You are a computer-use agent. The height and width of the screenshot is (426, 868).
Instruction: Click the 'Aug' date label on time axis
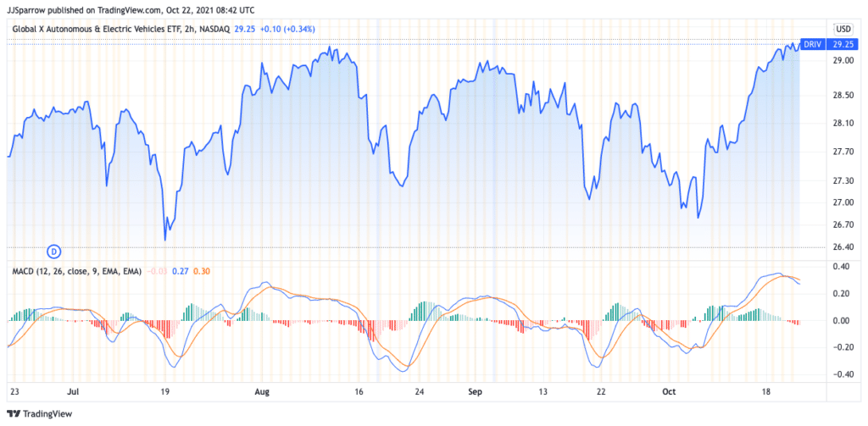(261, 392)
